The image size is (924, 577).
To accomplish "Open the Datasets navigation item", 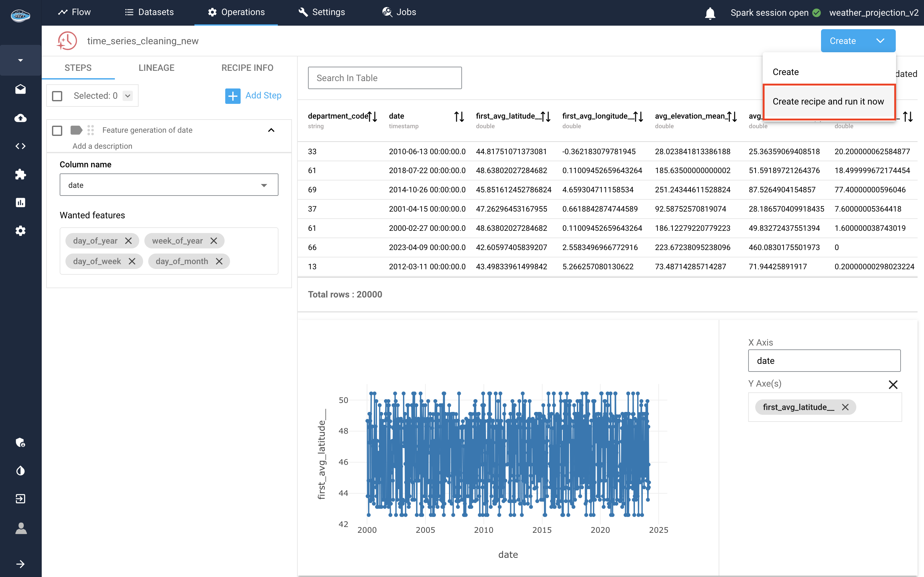I will 149,12.
